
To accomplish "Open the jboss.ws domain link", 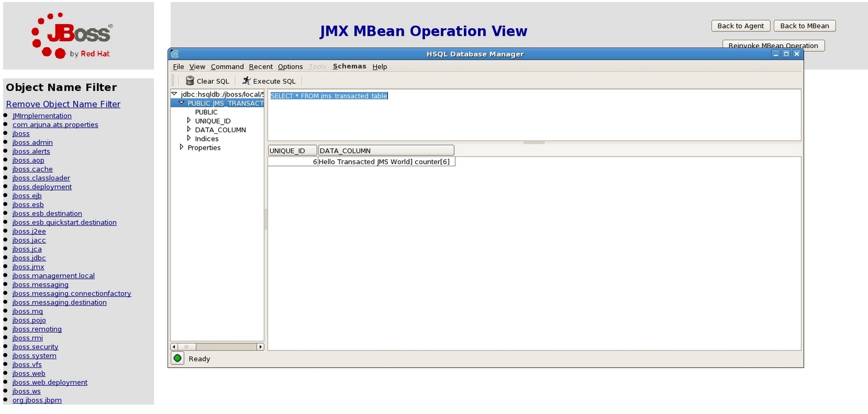I will (x=27, y=391).
